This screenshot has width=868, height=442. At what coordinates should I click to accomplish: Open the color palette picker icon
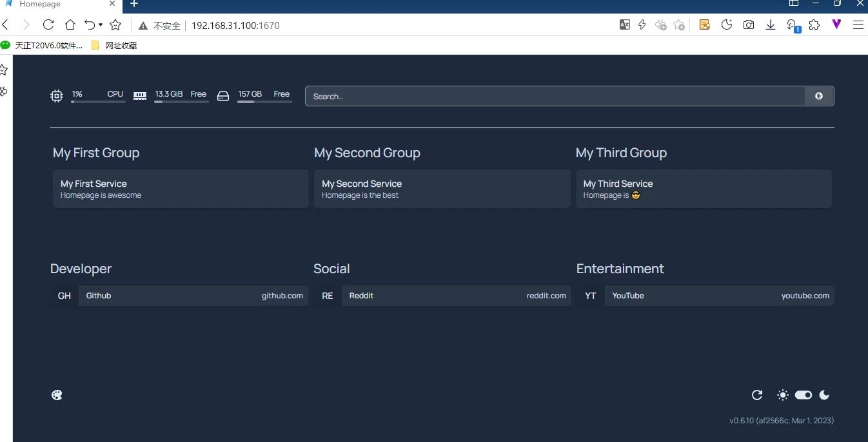[x=57, y=395]
